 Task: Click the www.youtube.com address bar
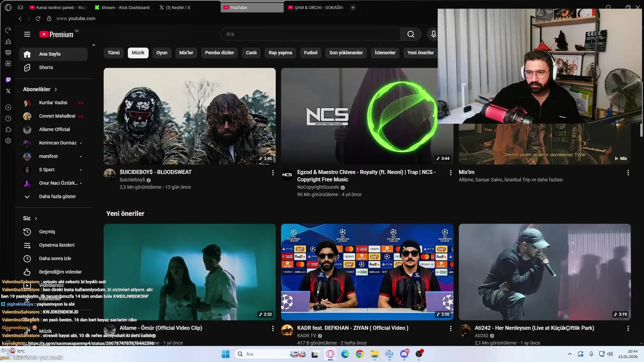point(75,19)
